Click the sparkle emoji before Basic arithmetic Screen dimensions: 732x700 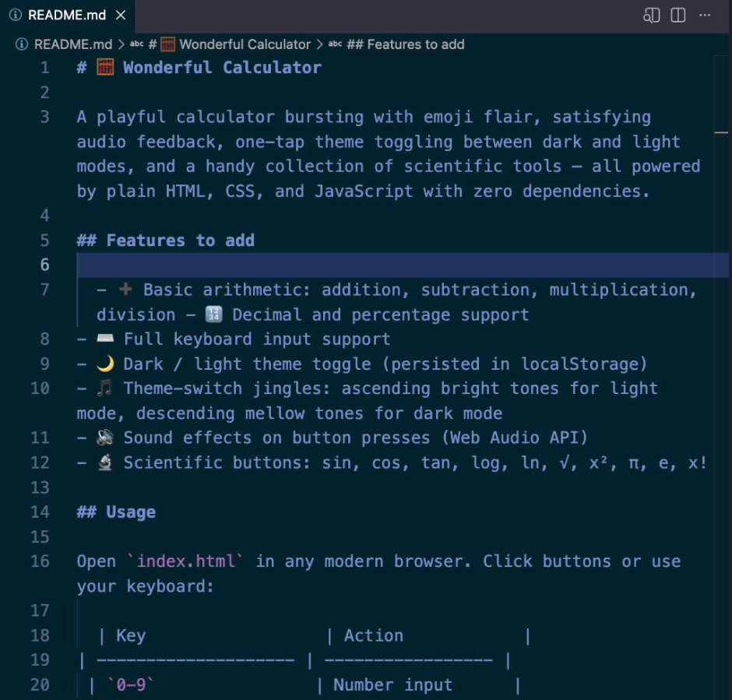(x=125, y=289)
